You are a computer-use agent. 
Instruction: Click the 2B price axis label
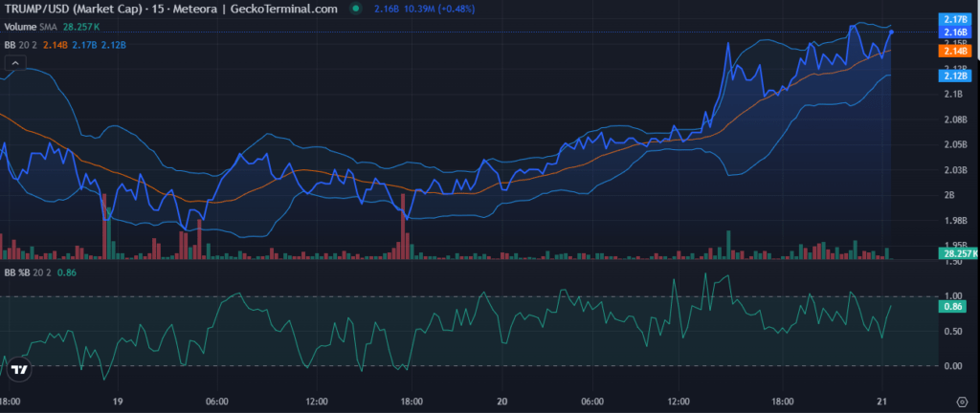(x=950, y=195)
